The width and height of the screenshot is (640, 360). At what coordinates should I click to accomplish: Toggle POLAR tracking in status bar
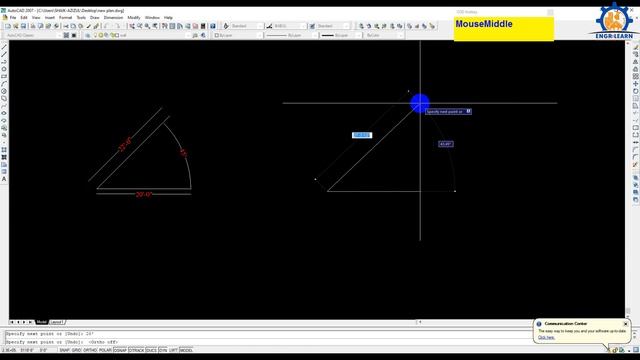(x=105, y=350)
